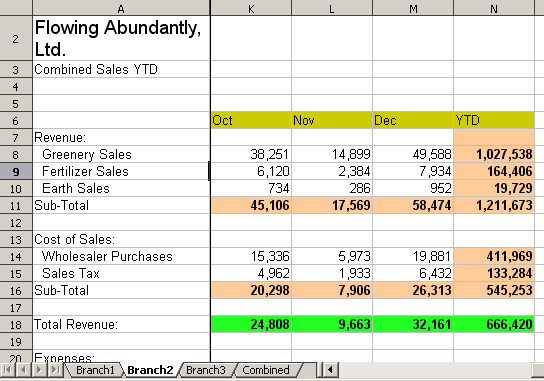Switch to the Branch1 sheet tab

(95, 370)
